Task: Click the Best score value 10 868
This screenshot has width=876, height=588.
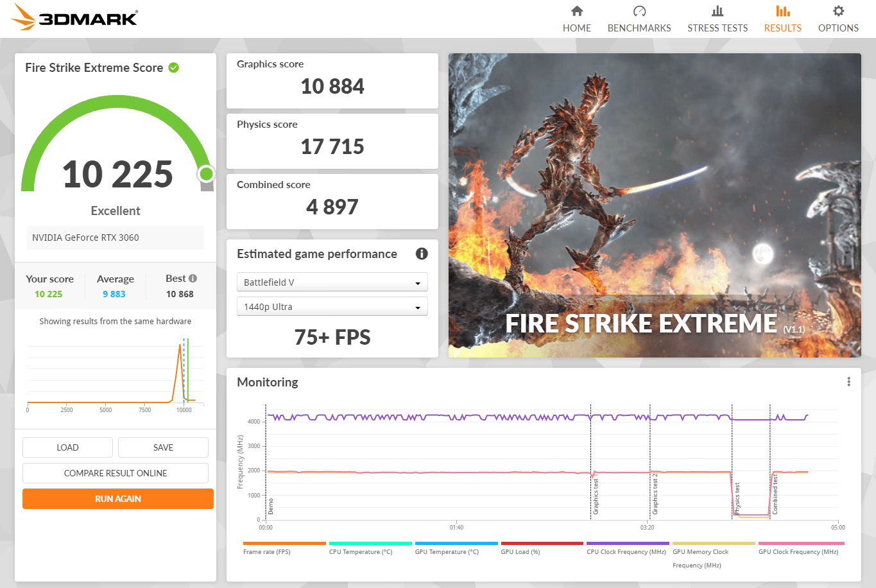Action: pyautogui.click(x=180, y=294)
